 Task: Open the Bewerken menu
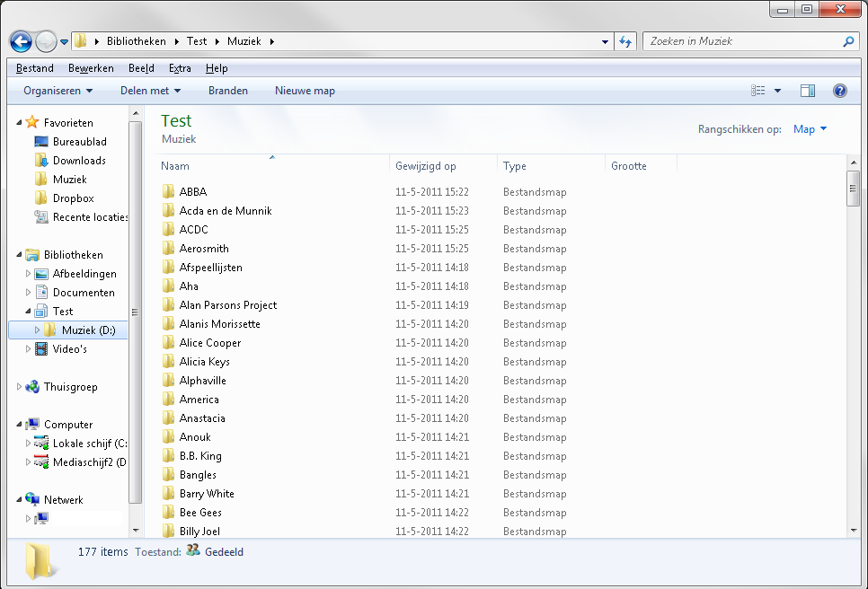pos(91,68)
